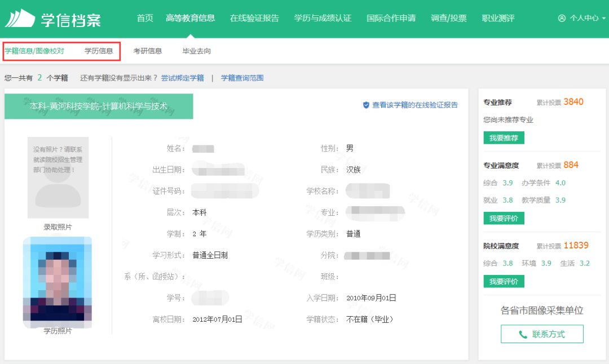The height and width of the screenshot is (364, 609).
Task: Click the 我要推荐 button
Action: click(x=503, y=137)
